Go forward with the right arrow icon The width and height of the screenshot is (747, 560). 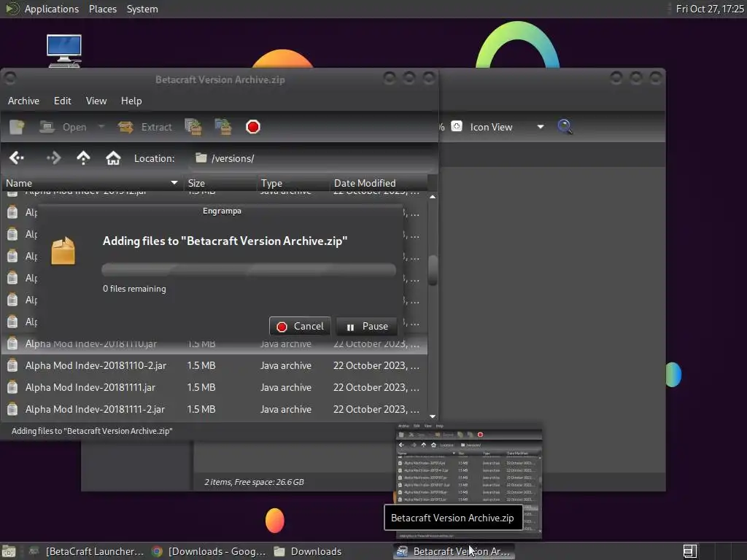53,158
